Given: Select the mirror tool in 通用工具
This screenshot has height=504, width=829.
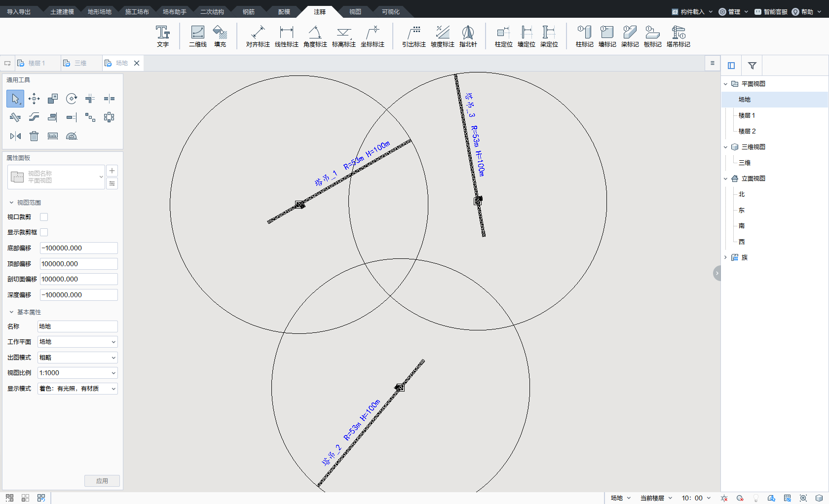Looking at the screenshot, I should (15, 136).
